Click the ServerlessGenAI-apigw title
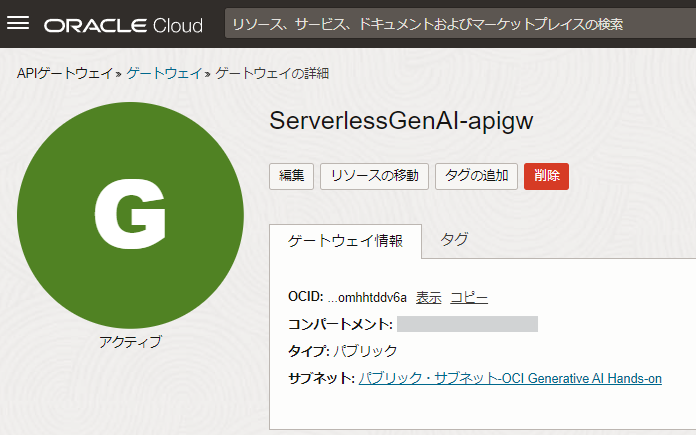This screenshot has width=696, height=435. tap(401, 121)
